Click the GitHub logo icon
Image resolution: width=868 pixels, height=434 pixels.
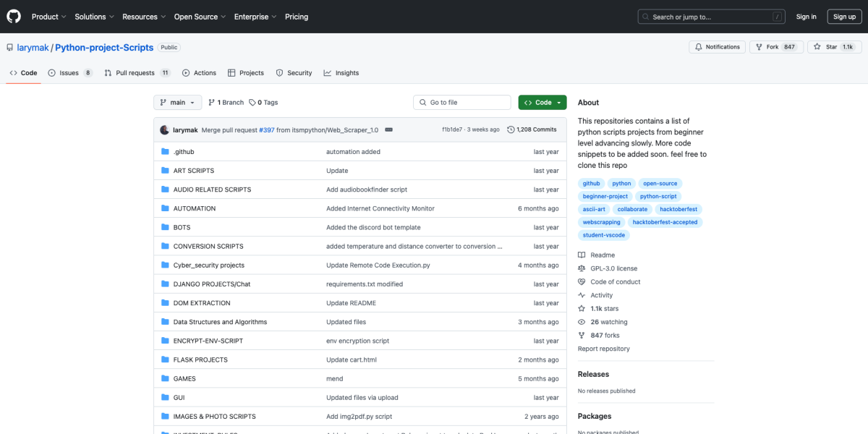(14, 17)
